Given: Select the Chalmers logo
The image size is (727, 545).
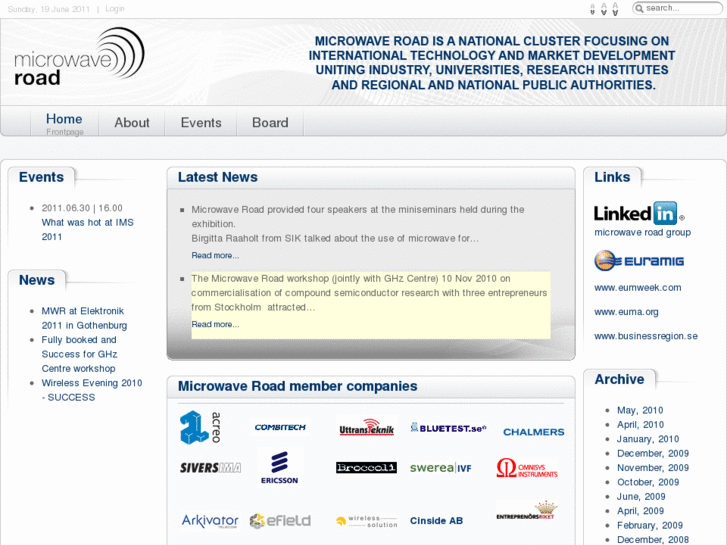Looking at the screenshot, I should click(533, 432).
